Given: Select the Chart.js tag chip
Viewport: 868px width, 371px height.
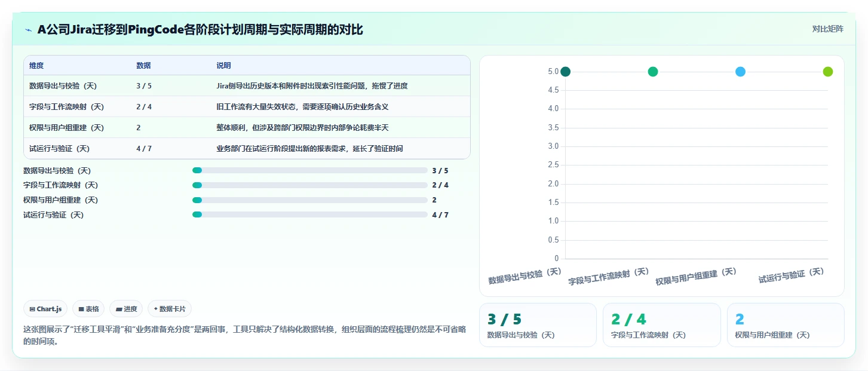Looking at the screenshot, I should [45, 309].
